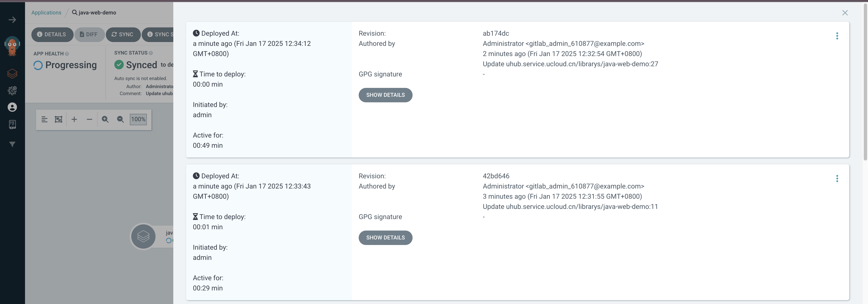Open User Info in the sidebar
Image resolution: width=868 pixels, height=304 pixels.
pyautogui.click(x=12, y=107)
